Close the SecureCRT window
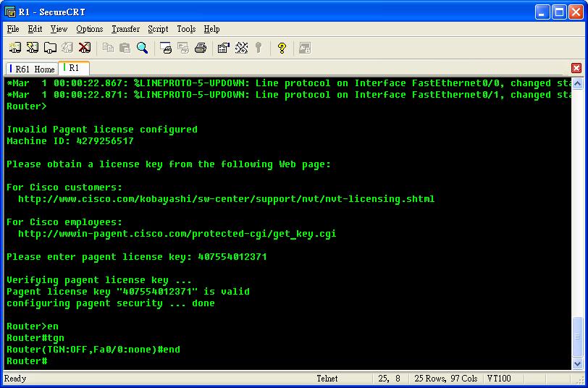This screenshot has width=588, height=388. [x=576, y=12]
